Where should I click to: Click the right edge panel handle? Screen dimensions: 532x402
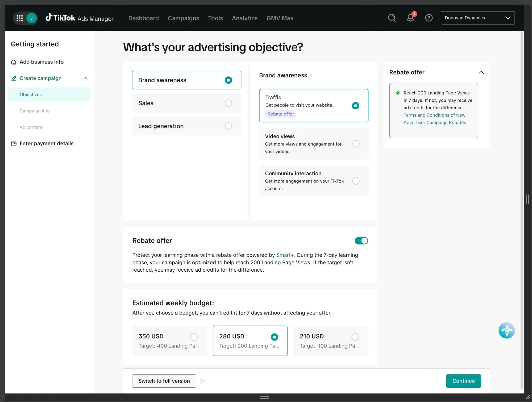point(527,199)
